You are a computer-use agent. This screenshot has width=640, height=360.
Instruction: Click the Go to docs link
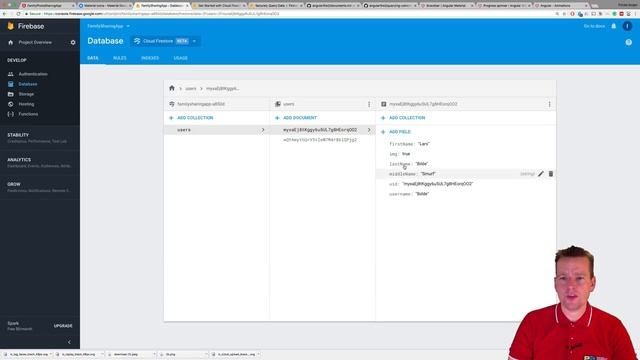[594, 26]
